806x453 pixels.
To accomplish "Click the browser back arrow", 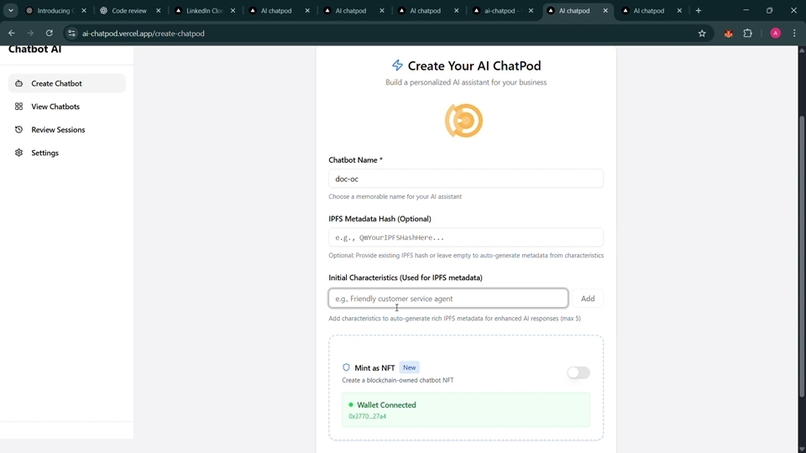I will [12, 33].
